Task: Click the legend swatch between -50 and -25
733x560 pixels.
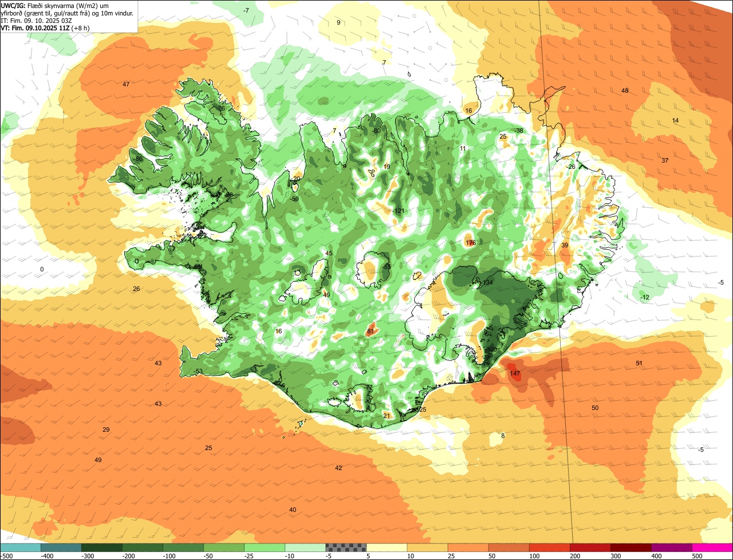Action: tap(224, 548)
